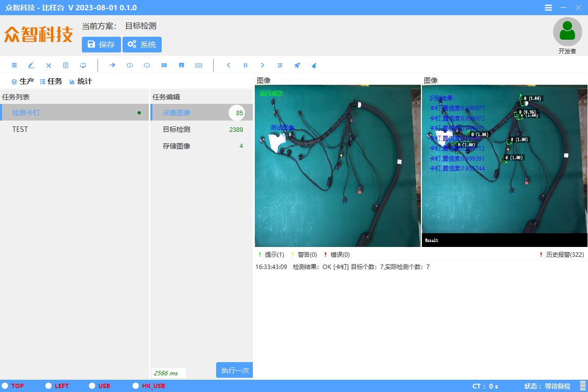Click the previous chevron icon
The image size is (588, 392).
coord(228,65)
